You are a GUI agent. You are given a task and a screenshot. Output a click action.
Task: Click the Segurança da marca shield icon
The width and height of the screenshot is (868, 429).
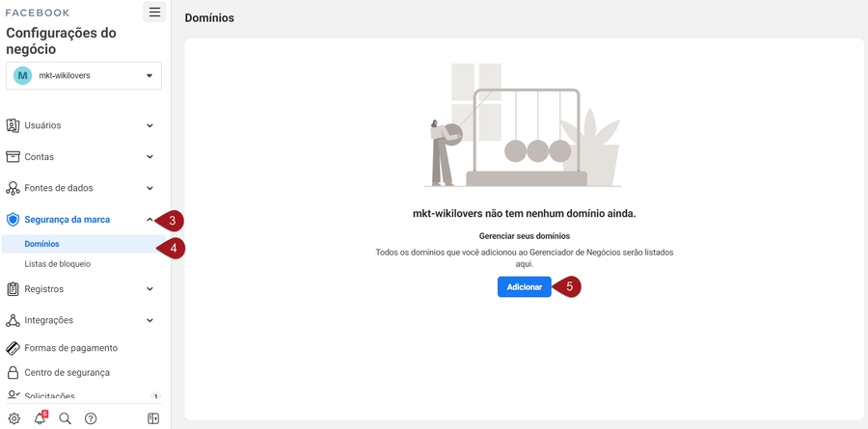coord(14,220)
